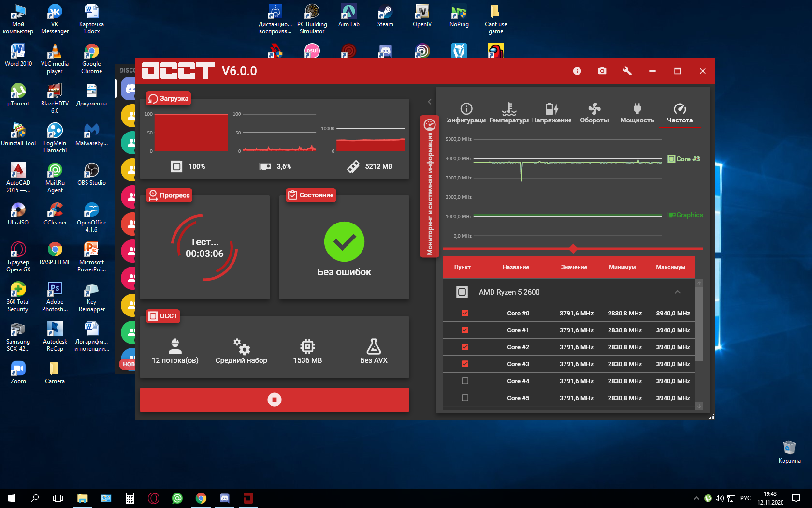Toggle the Graphics legend entry in the graph
812x508 pixels.
[685, 215]
